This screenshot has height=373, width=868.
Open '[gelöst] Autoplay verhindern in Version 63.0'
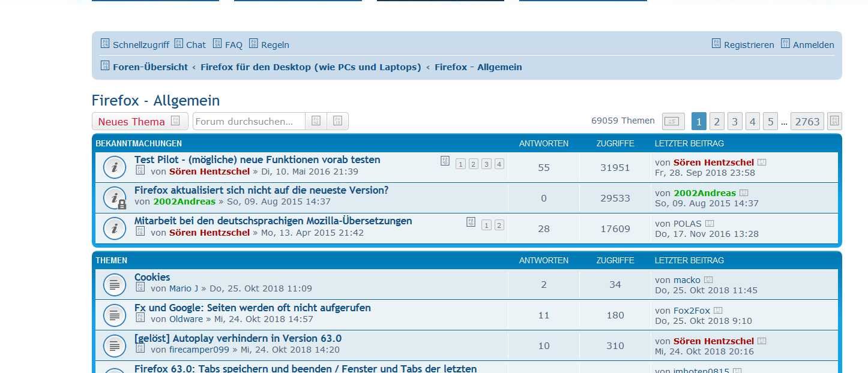coord(238,338)
